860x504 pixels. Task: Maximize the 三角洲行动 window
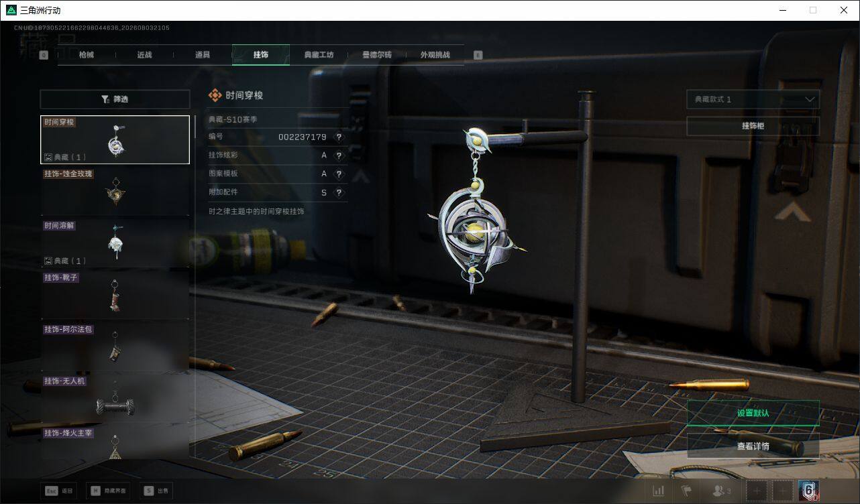(x=813, y=10)
